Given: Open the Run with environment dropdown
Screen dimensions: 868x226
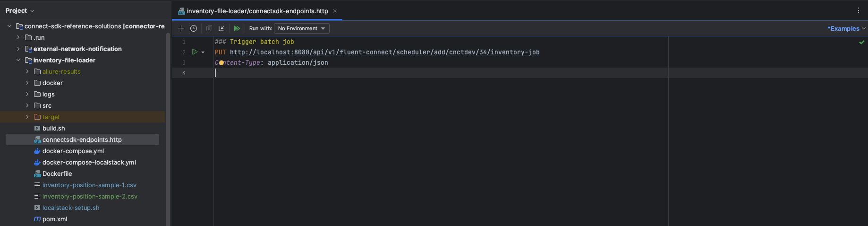Looking at the screenshot, I should (302, 28).
